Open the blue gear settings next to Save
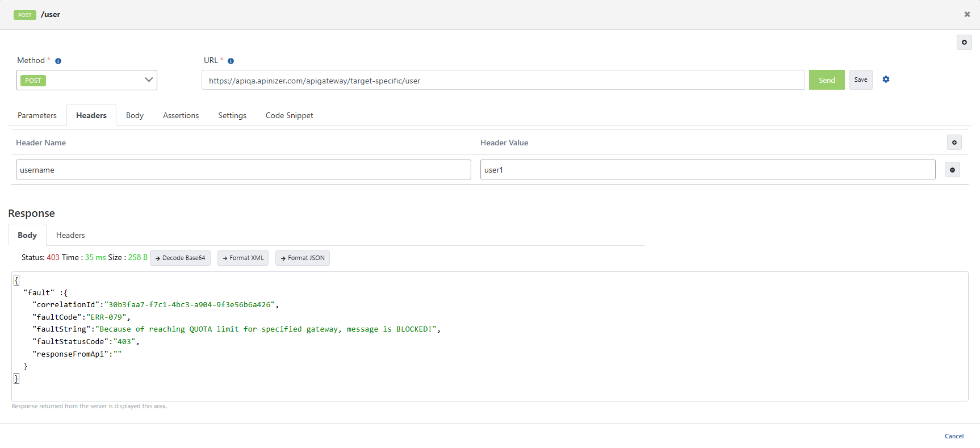 tap(886, 79)
